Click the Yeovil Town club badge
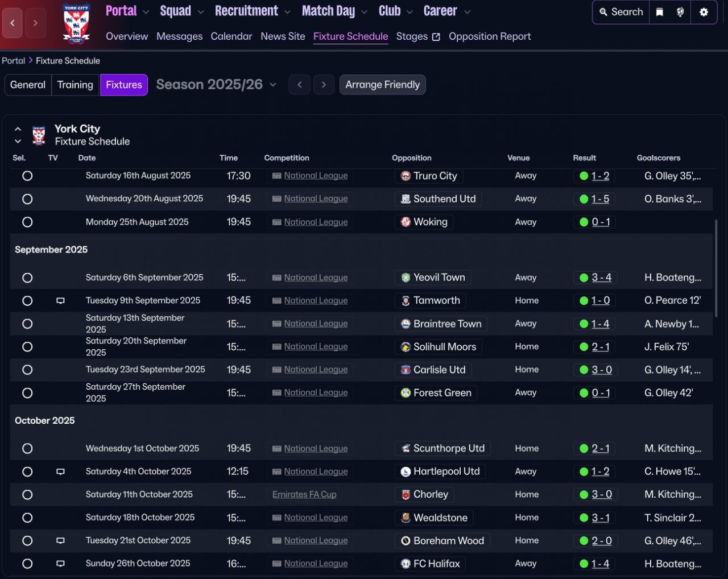This screenshot has width=728, height=579. point(406,278)
